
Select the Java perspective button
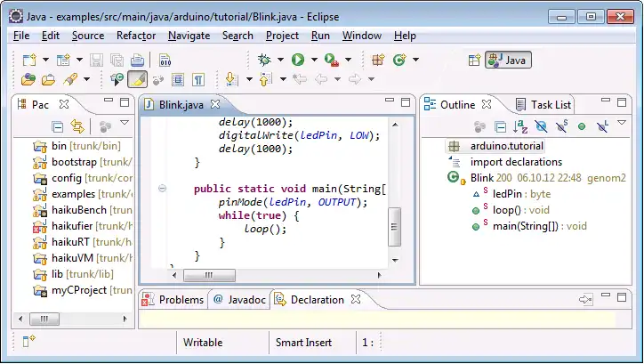[508, 60]
